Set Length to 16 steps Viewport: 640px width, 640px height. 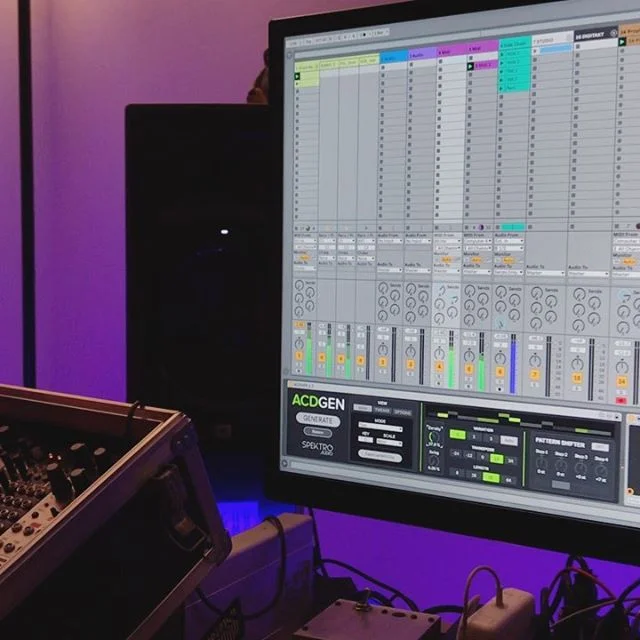tap(473, 475)
